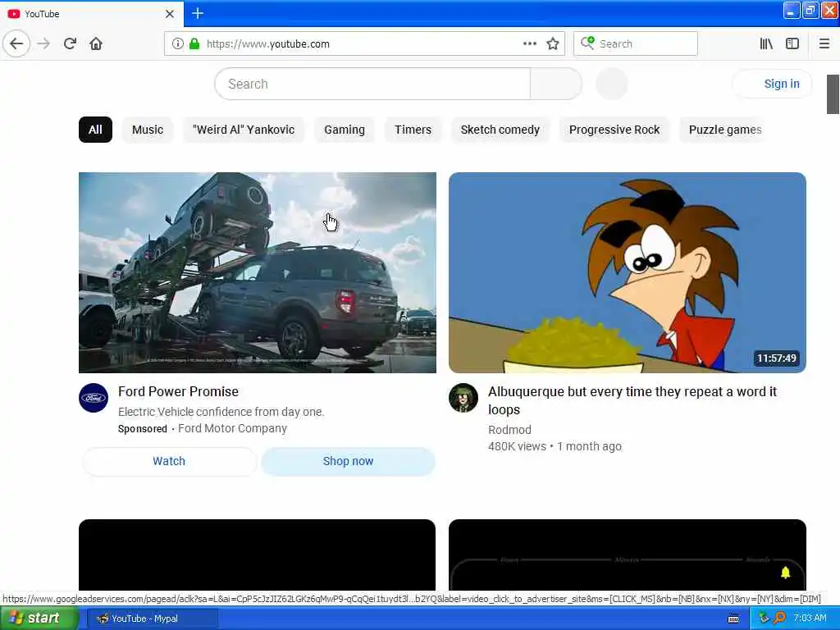
Task: Open Ford Motor Company sponsor link
Action: [x=232, y=428]
